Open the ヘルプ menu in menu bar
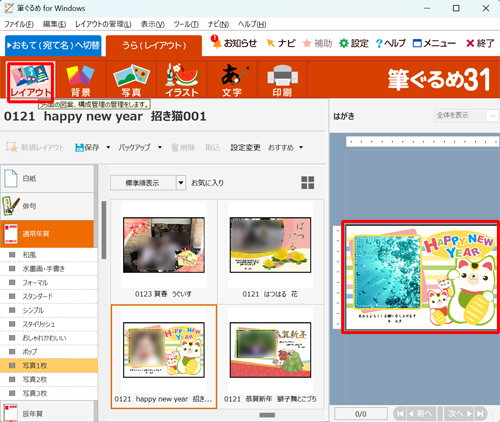This screenshot has height=422, width=500. [x=252, y=24]
